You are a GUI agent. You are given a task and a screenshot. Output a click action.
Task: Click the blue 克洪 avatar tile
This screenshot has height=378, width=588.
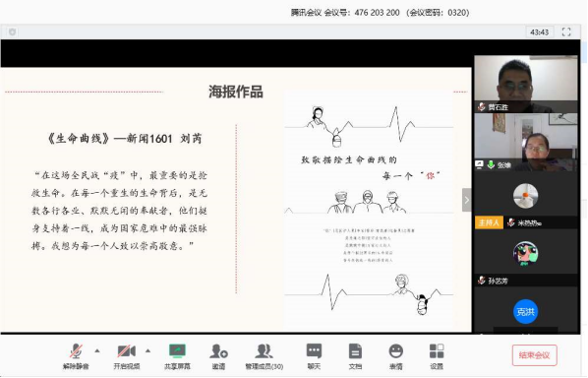point(525,312)
